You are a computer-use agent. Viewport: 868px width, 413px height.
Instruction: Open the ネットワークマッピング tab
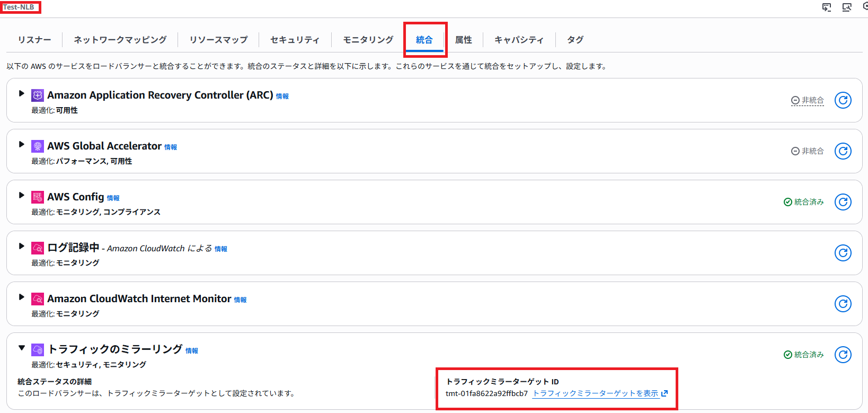tap(120, 40)
